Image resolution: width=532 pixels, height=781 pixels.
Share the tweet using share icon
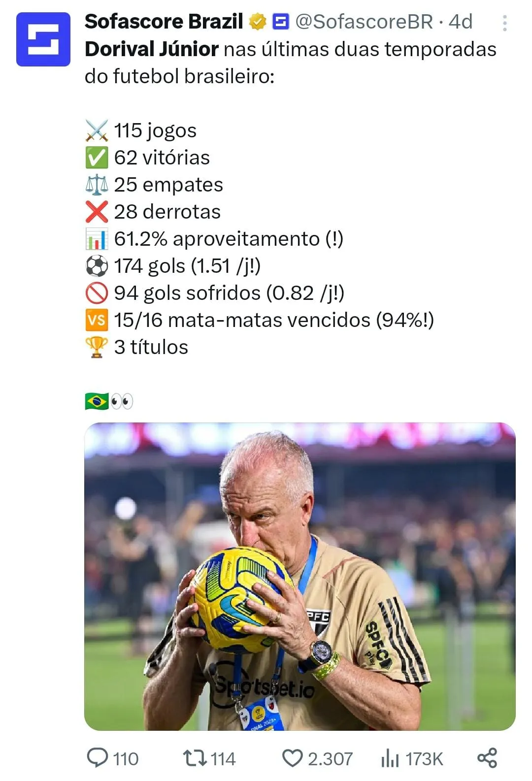pos(487,758)
